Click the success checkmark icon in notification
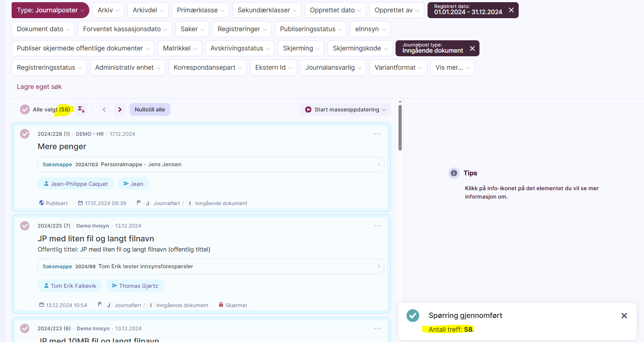The image size is (644, 343). point(413,315)
